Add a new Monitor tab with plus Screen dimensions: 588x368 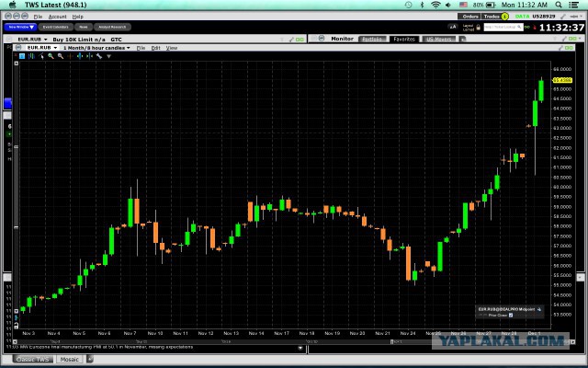462,39
